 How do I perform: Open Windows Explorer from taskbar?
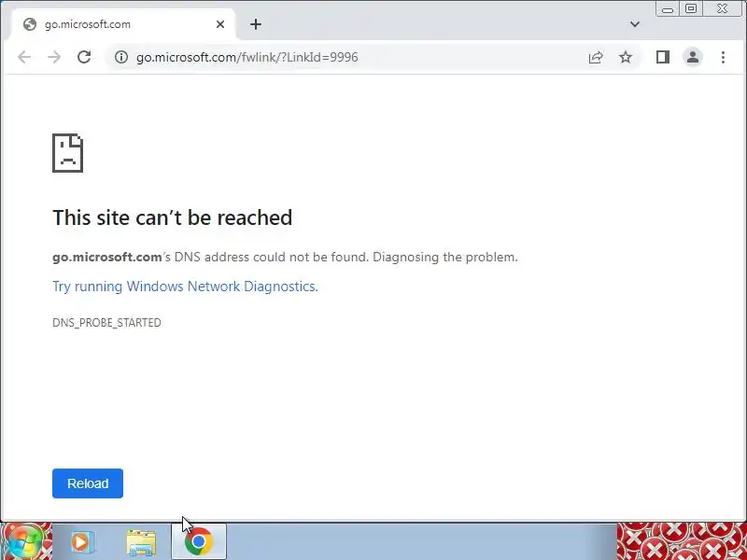(x=141, y=543)
